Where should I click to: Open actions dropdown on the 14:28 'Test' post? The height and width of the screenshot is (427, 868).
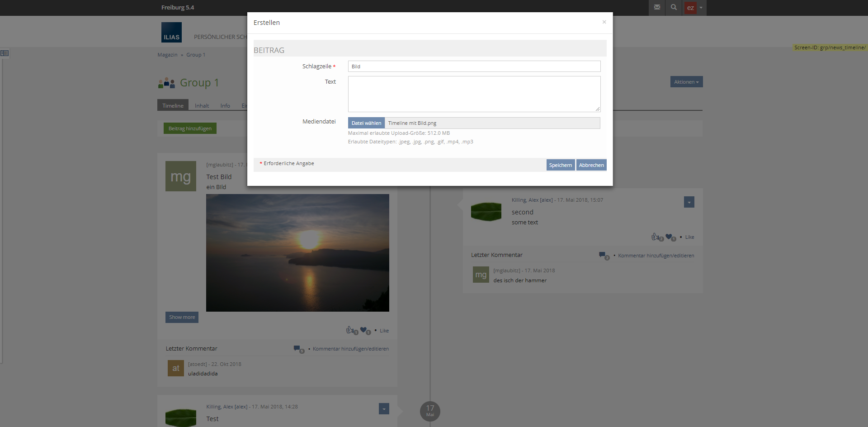[x=384, y=409]
